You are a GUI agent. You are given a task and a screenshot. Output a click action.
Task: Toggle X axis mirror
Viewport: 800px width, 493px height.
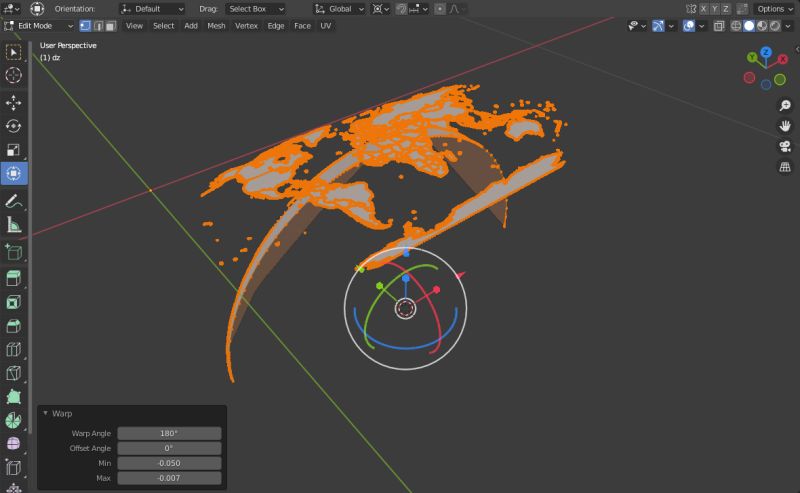tap(704, 9)
